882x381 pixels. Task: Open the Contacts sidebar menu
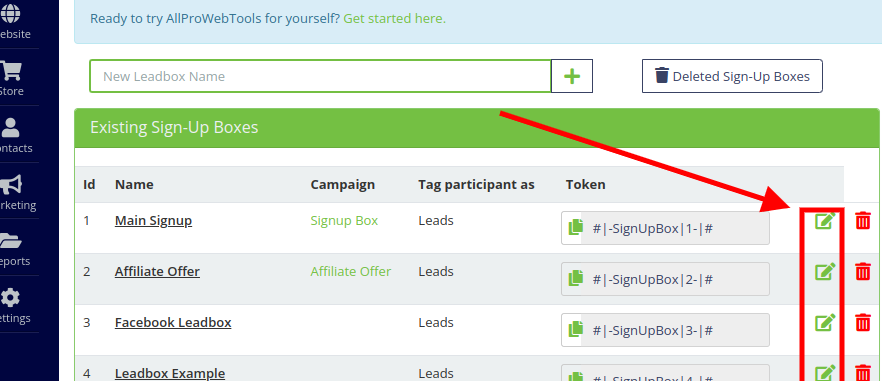(11, 135)
